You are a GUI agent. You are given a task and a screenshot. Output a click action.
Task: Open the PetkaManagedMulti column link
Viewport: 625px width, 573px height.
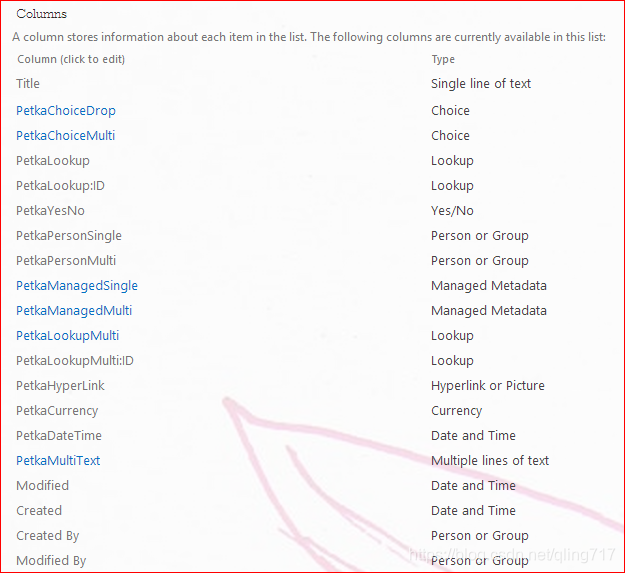pyautogui.click(x=74, y=311)
